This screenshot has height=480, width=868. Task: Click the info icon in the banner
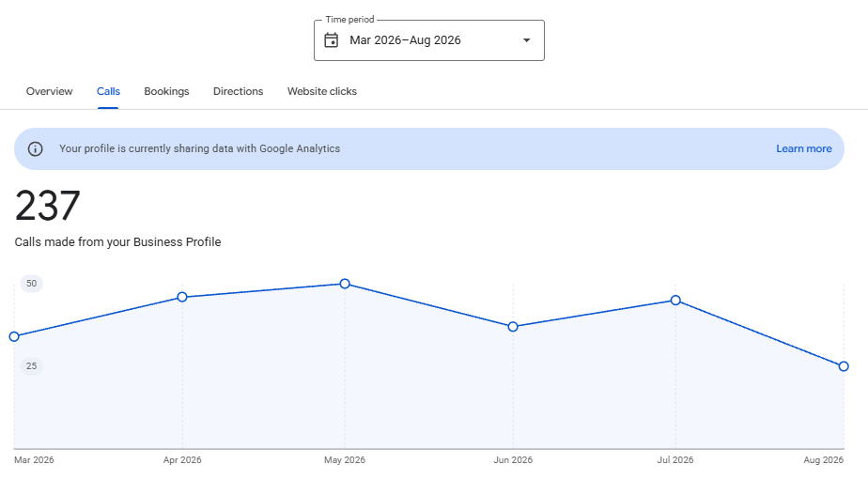pos(36,149)
